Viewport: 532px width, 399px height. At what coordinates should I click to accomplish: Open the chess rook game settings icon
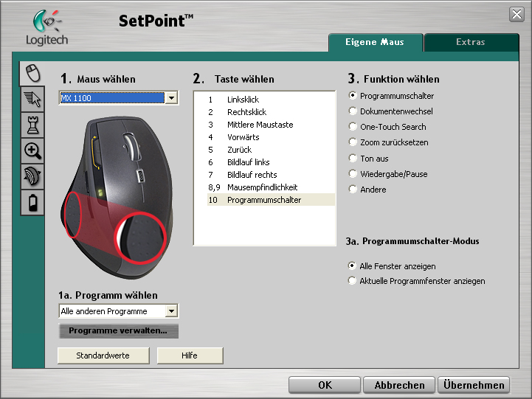(x=32, y=125)
